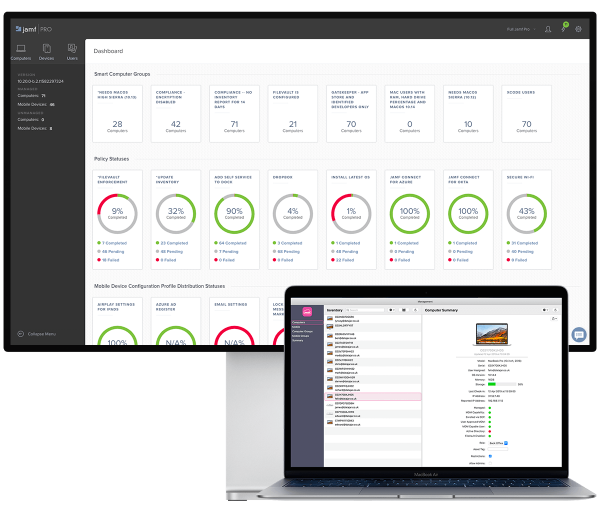Open notifications lightning bolt icon
600x512 pixels.
[564, 28]
